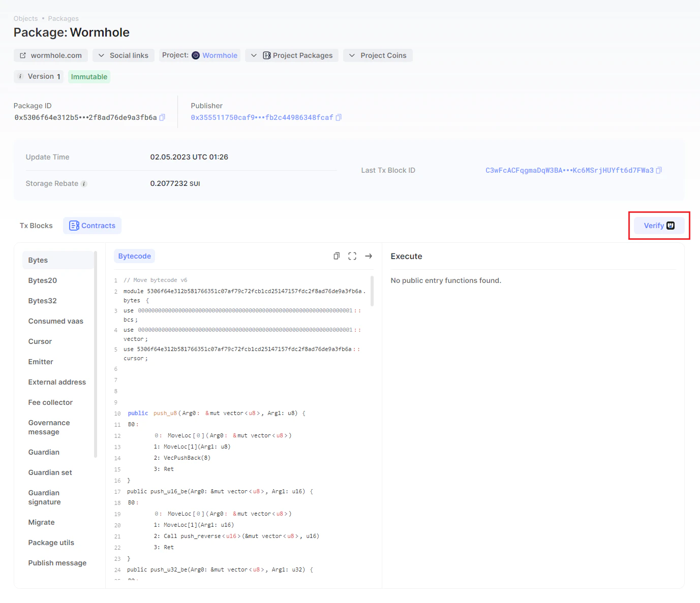This screenshot has width=700, height=603.
Task: Click the 'public push_u8' function line
Action: click(x=217, y=414)
